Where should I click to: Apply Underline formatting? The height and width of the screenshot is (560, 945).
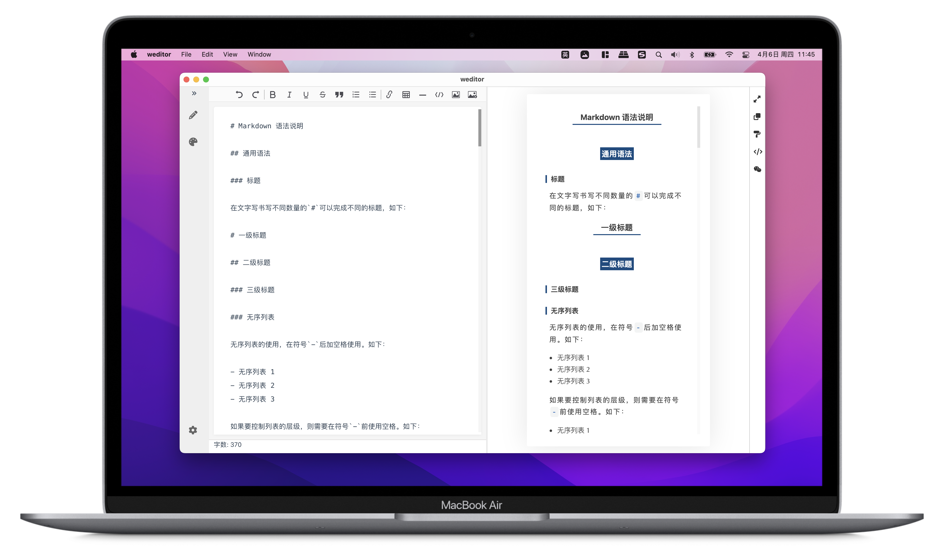(306, 95)
